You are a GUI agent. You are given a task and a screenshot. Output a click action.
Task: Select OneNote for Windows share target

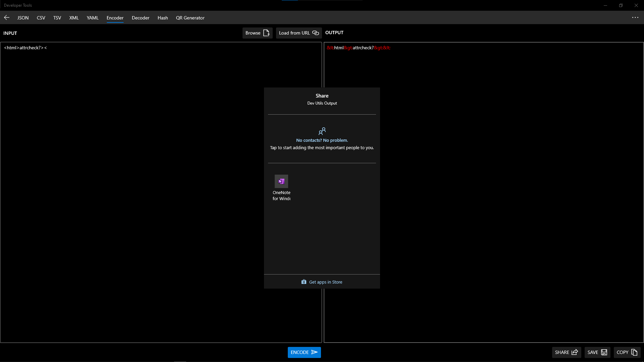pos(281,188)
